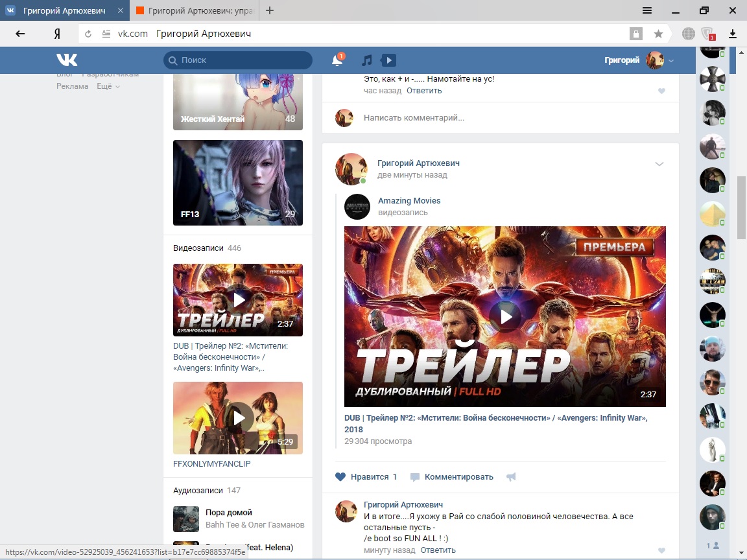Open the FFONLYMYFANCLIP video title link
The height and width of the screenshot is (560, 747).
[x=211, y=464]
